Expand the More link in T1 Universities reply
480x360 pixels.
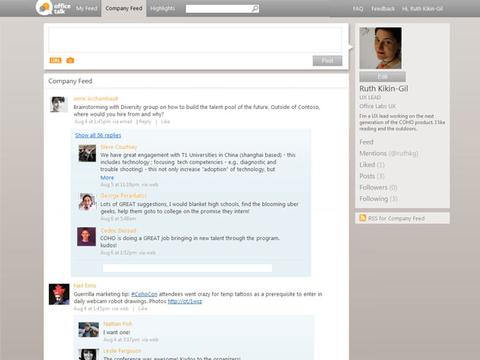click(x=107, y=178)
